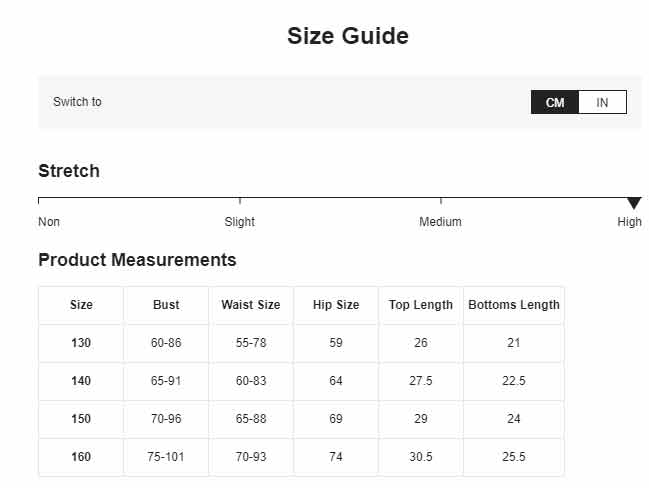Switch units to IN
This screenshot has height=488, width=649.
[x=602, y=102]
